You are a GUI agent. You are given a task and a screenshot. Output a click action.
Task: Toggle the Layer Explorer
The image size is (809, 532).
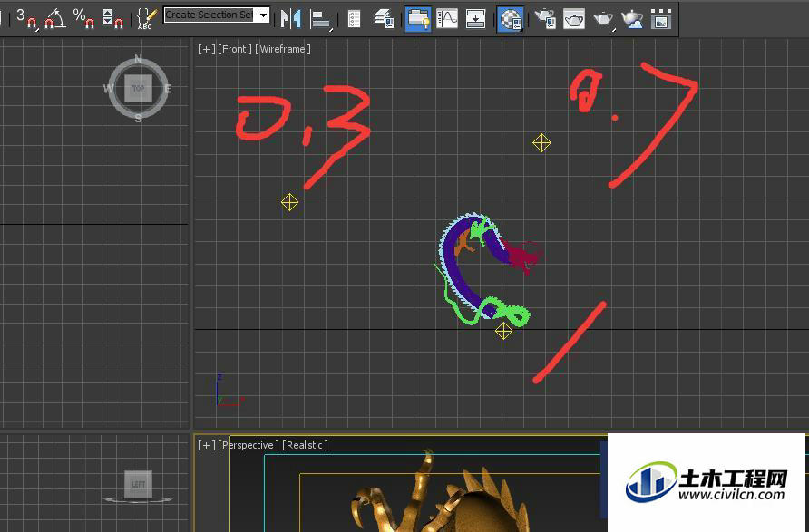[384, 19]
